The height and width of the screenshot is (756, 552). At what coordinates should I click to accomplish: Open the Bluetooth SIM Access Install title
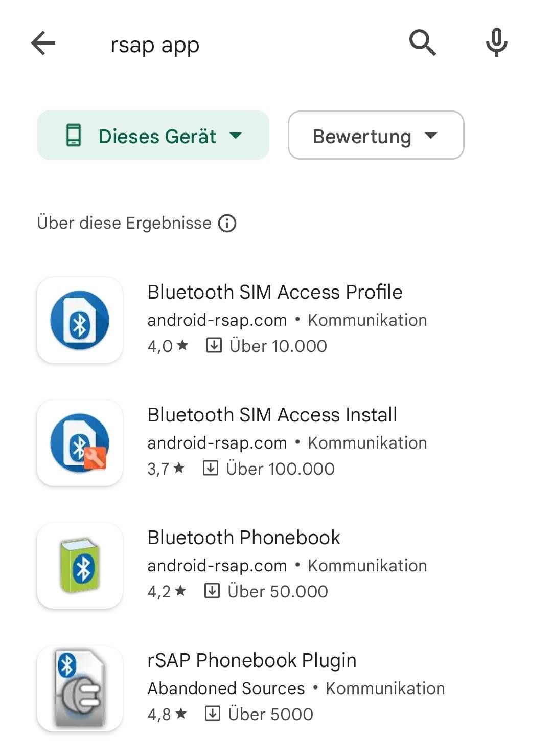pyautogui.click(x=272, y=415)
